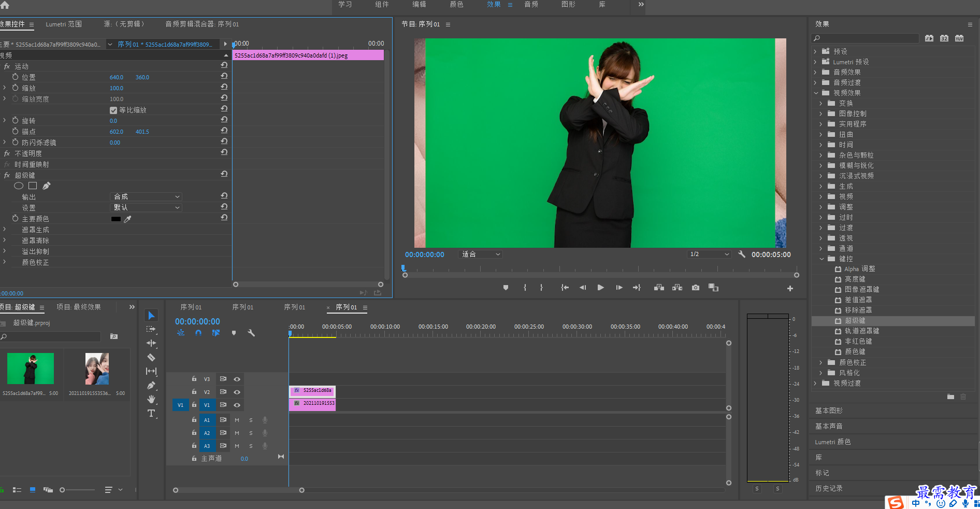Open the 1/2 playback resolution dropdown
This screenshot has height=509, width=980.
click(x=709, y=254)
